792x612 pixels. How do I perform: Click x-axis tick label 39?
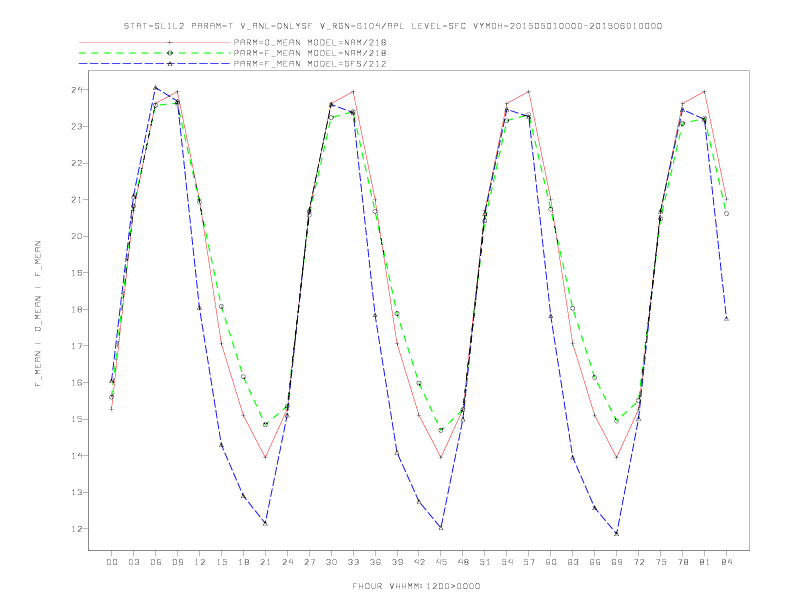(397, 562)
